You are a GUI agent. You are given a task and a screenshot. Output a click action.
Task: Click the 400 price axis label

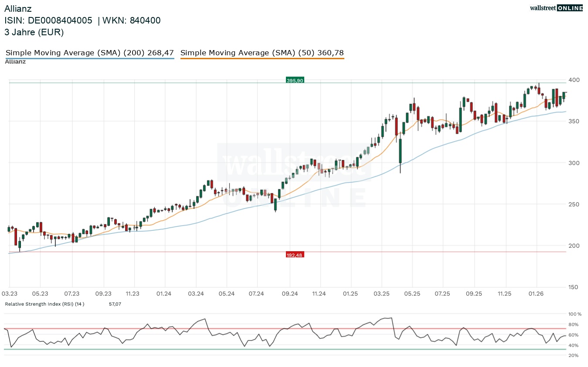click(x=573, y=80)
